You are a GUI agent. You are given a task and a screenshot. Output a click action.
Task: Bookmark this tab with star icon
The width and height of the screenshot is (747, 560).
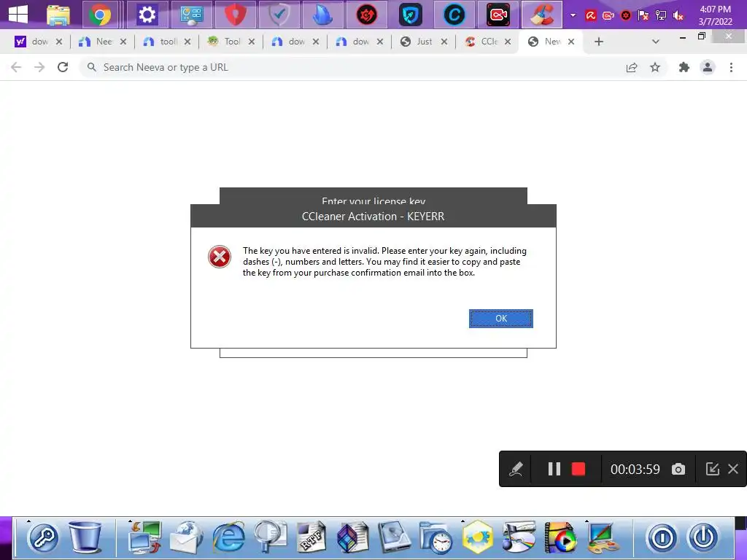pos(655,67)
